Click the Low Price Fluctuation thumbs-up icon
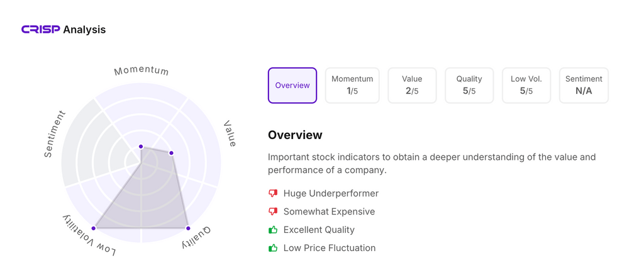 pos(273,248)
